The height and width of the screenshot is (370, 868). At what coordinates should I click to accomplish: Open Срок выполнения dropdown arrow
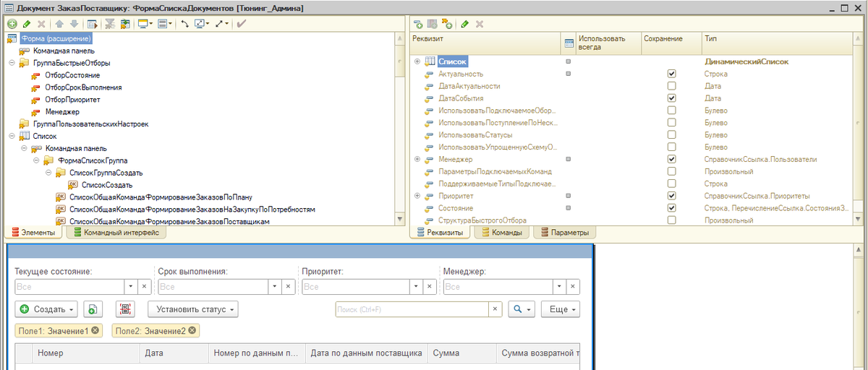(275, 287)
